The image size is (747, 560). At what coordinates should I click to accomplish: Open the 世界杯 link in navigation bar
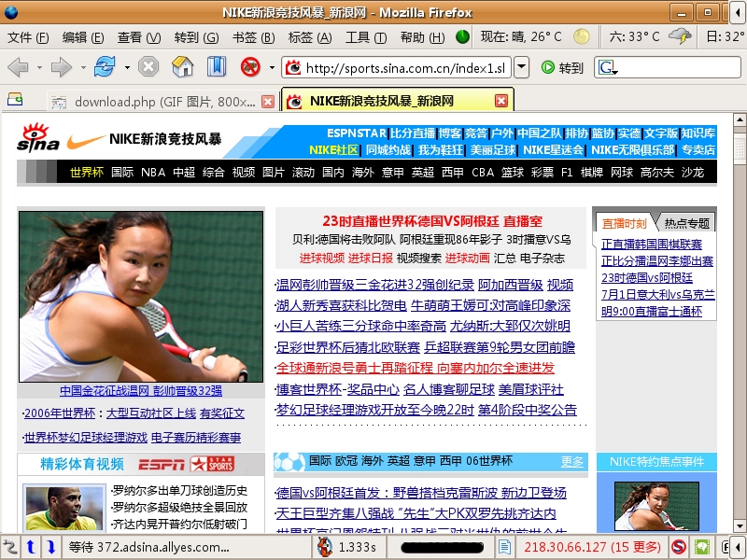[x=87, y=172]
